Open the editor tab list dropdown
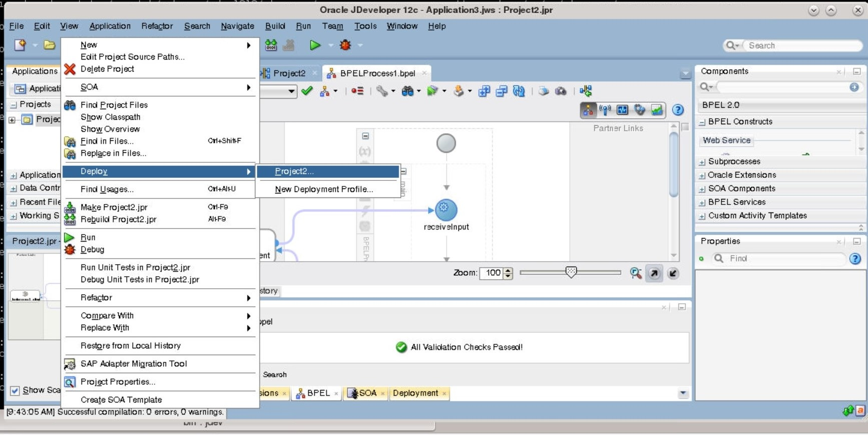The height and width of the screenshot is (435, 868). click(685, 74)
